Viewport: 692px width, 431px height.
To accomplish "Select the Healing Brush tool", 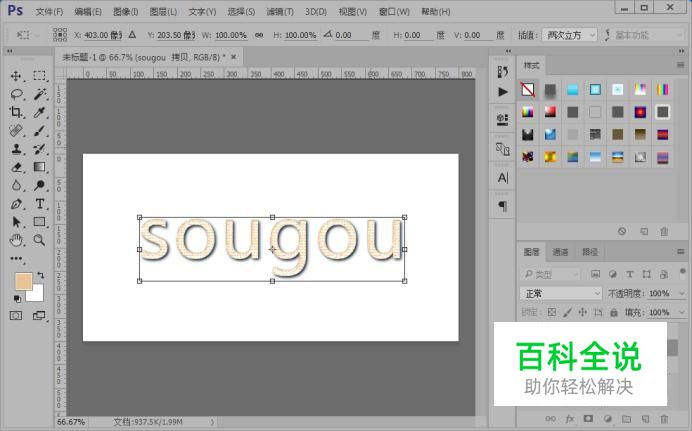I will pyautogui.click(x=16, y=131).
